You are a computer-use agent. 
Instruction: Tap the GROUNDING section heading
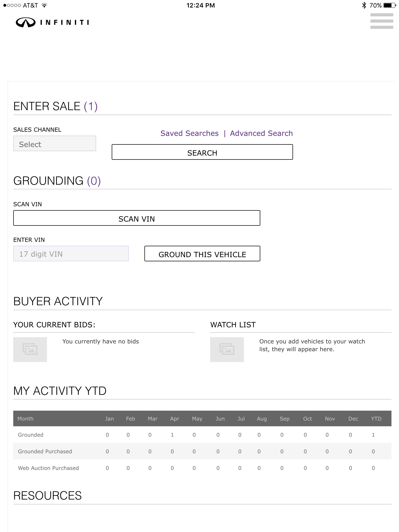[x=57, y=181]
